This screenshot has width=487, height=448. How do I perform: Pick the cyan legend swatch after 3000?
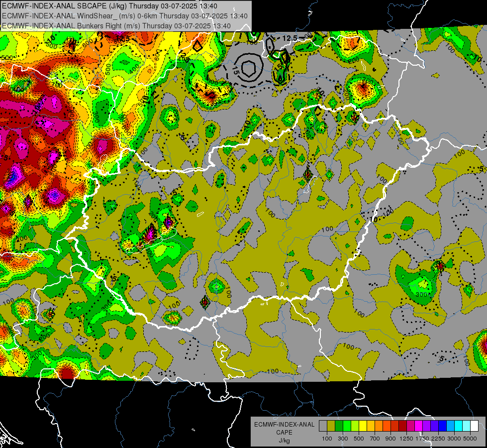pyautogui.click(x=459, y=426)
